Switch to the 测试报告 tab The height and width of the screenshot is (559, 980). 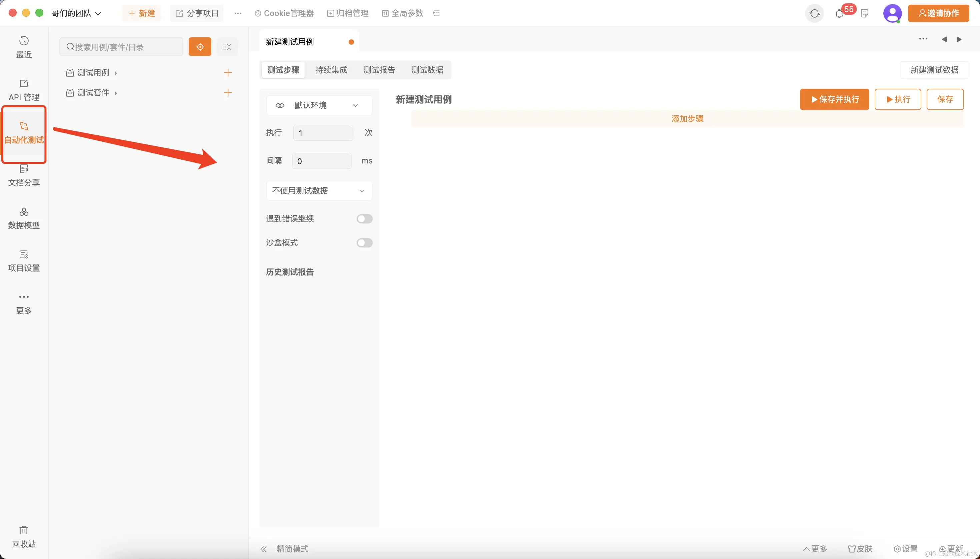[x=379, y=70]
